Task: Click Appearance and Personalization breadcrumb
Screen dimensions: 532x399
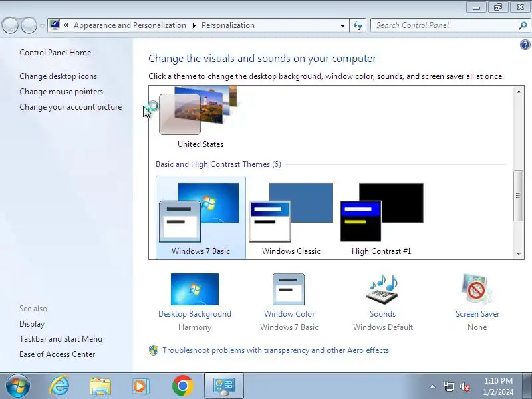Action: (130, 25)
